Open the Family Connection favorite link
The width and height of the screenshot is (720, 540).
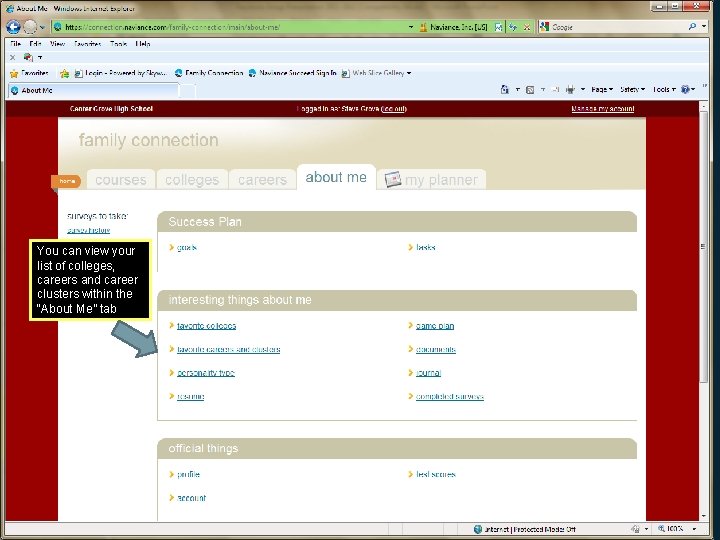(x=209, y=73)
